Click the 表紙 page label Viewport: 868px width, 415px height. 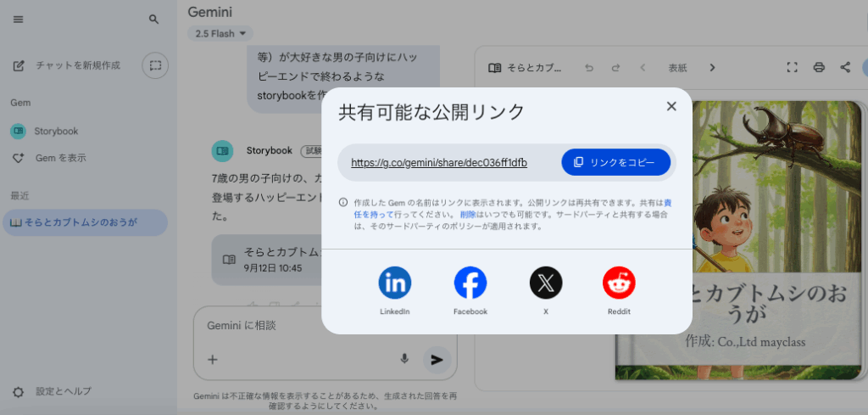click(677, 68)
